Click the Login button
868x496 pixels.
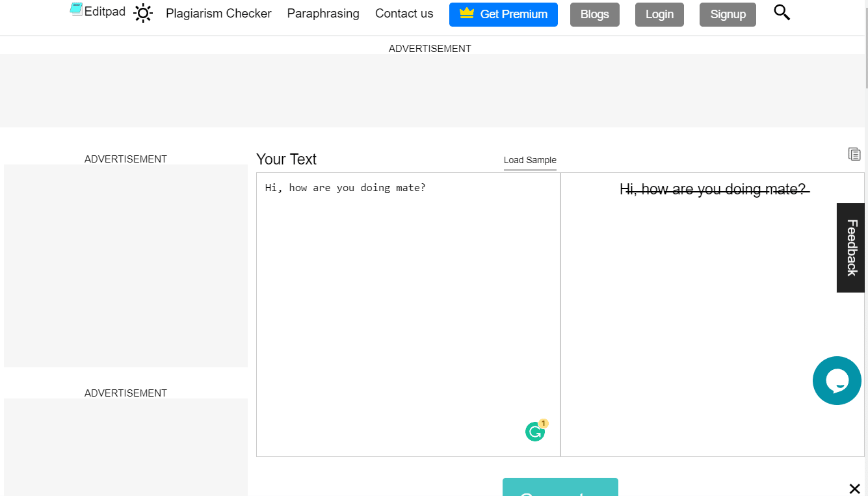pos(659,14)
